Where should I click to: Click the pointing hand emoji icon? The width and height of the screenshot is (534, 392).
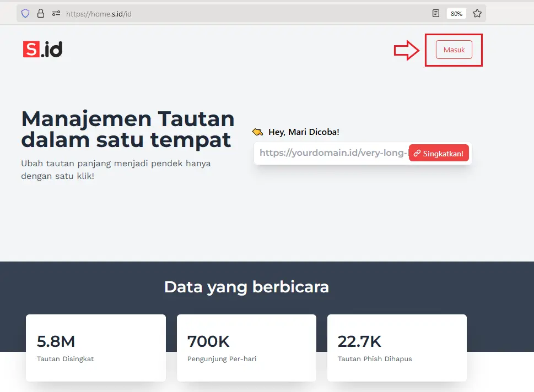click(x=257, y=132)
